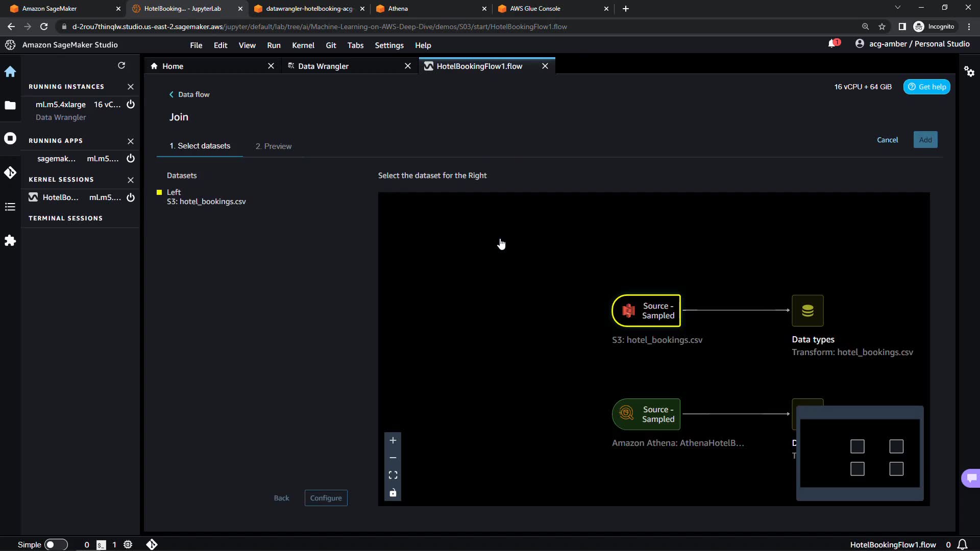Shut down the ml.m5.4xlarge instance

pyautogui.click(x=131, y=105)
